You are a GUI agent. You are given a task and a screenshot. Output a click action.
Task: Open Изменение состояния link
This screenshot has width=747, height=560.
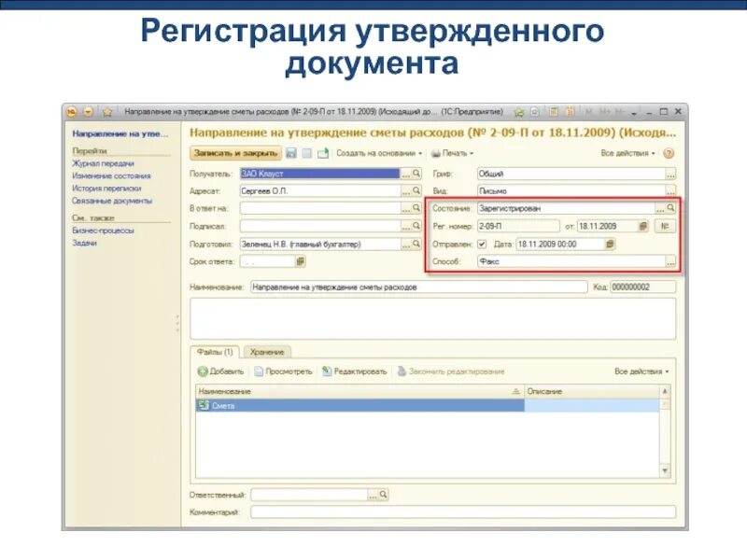[111, 175]
